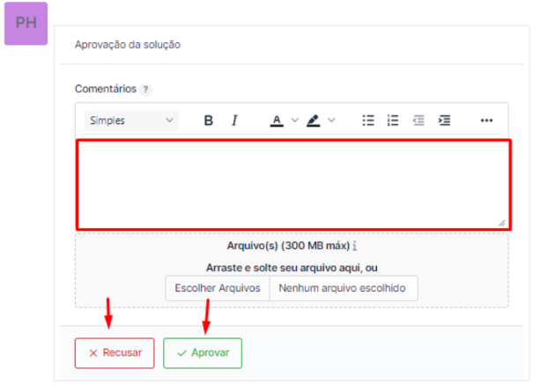The image size is (540, 392).
Task: Open the Simples paragraph style dropdown
Action: [130, 121]
